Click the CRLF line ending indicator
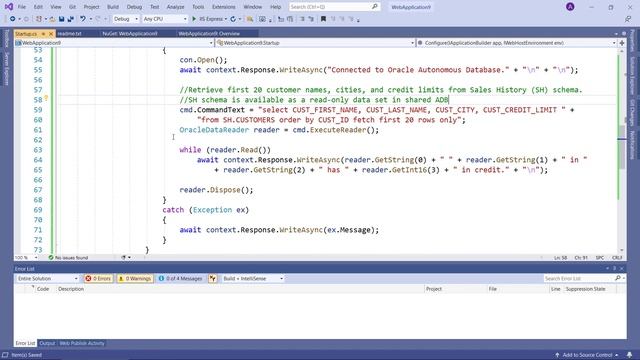Screen dimensions: 640x360 point(617,258)
